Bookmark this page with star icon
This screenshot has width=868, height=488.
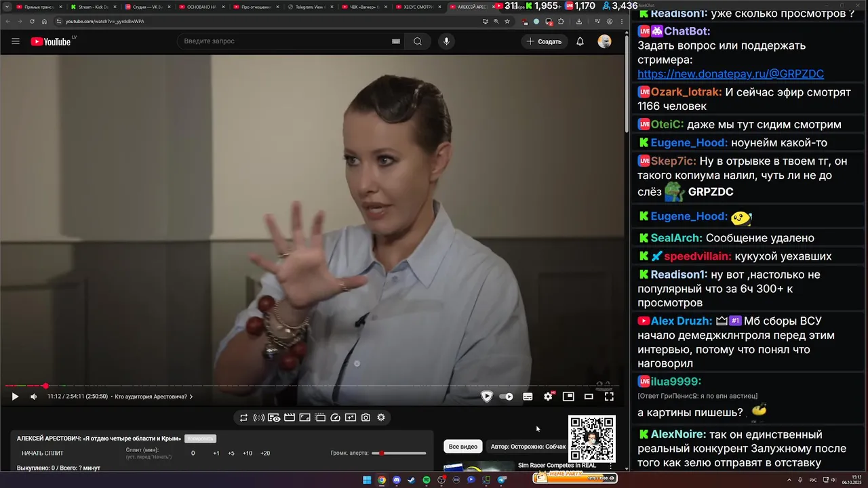click(x=507, y=21)
